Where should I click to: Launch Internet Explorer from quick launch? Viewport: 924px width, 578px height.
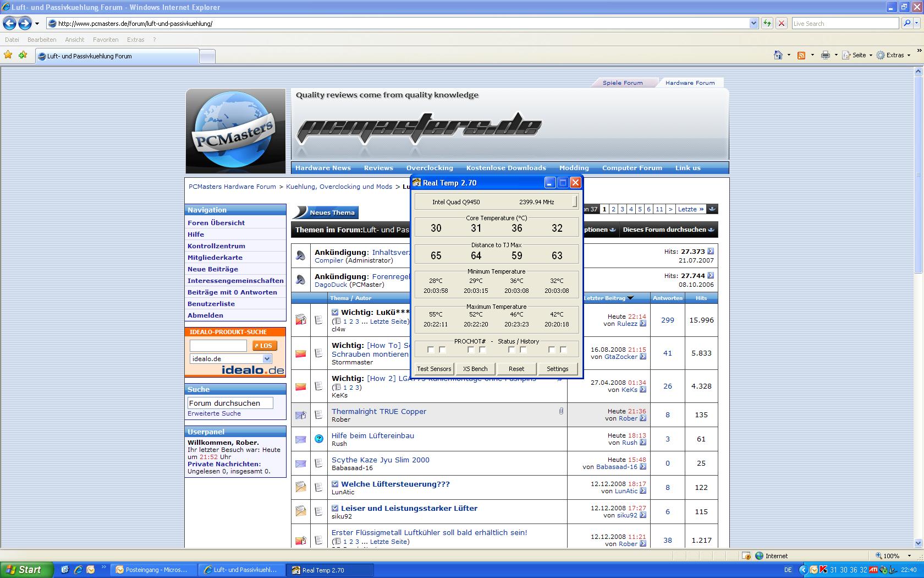78,570
